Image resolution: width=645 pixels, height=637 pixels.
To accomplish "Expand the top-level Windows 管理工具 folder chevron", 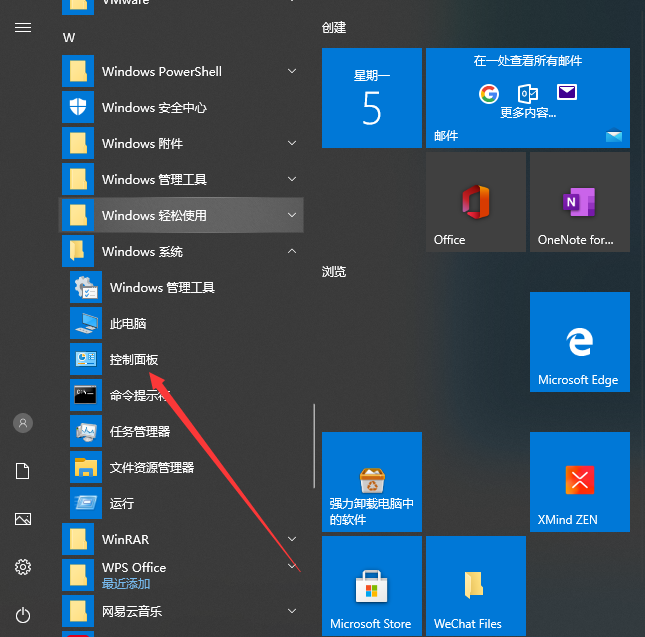I will coord(292,179).
